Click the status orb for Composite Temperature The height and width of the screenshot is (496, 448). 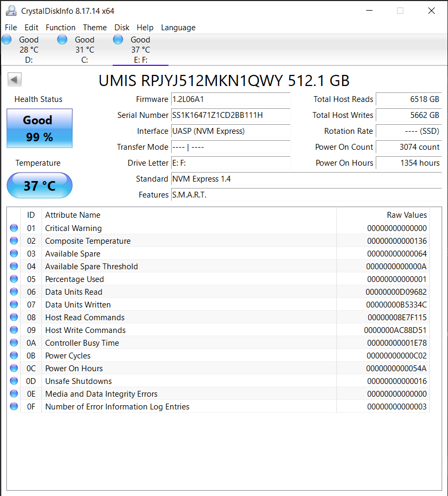(x=14, y=241)
